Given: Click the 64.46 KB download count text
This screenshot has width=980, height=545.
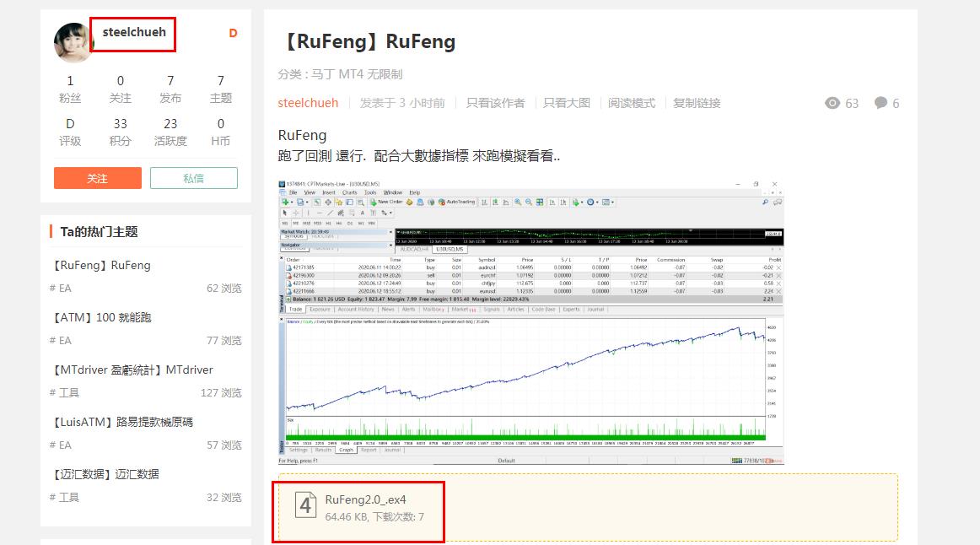Looking at the screenshot, I should pyautogui.click(x=374, y=517).
